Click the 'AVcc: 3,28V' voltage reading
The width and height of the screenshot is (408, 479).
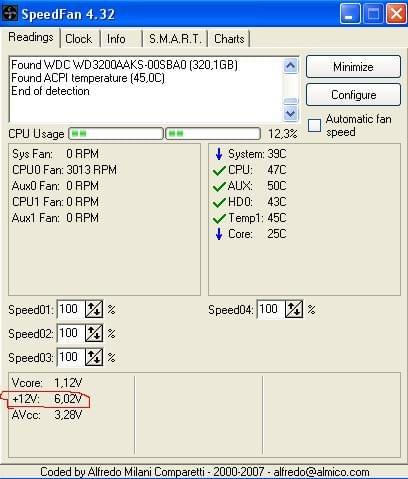coord(47,415)
